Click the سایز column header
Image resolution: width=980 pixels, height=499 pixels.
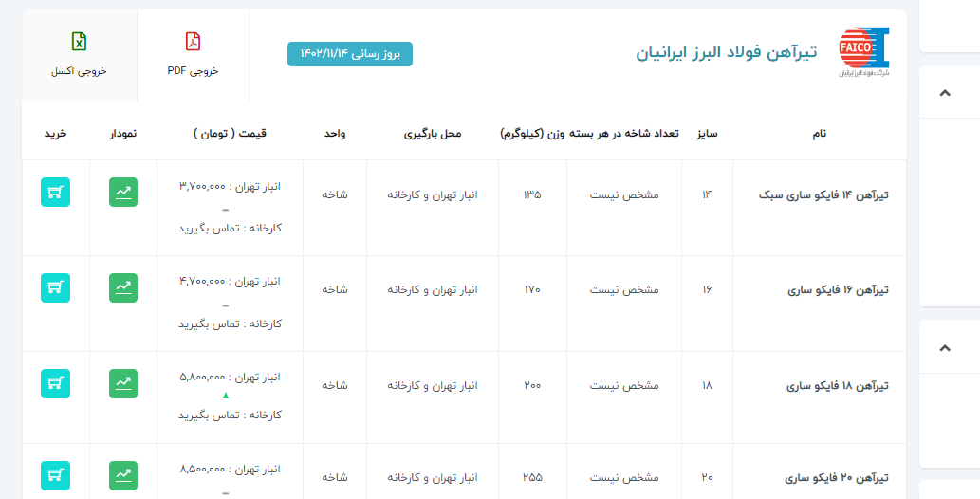click(x=707, y=134)
